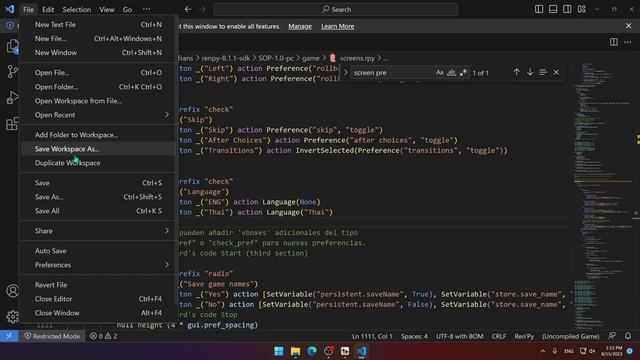The width and height of the screenshot is (640, 360).
Task: Toggle secondary side bar layout icon
Action: click(x=567, y=9)
